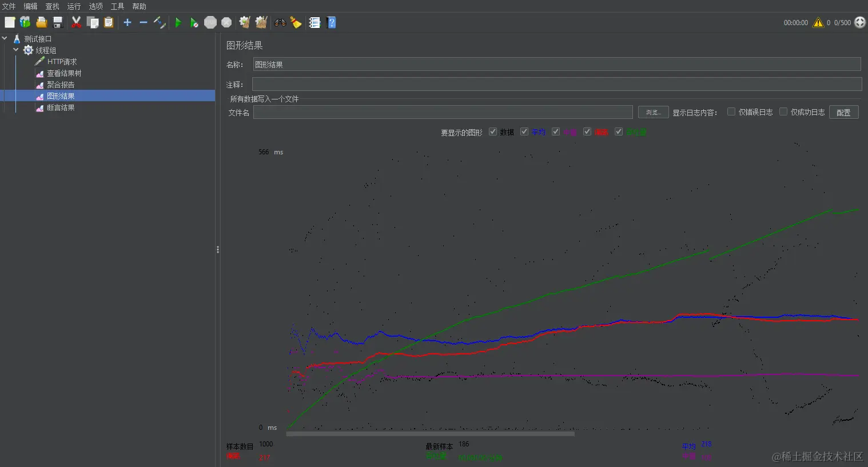Click the 文件名 input field
This screenshot has height=467, width=868.
click(443, 113)
